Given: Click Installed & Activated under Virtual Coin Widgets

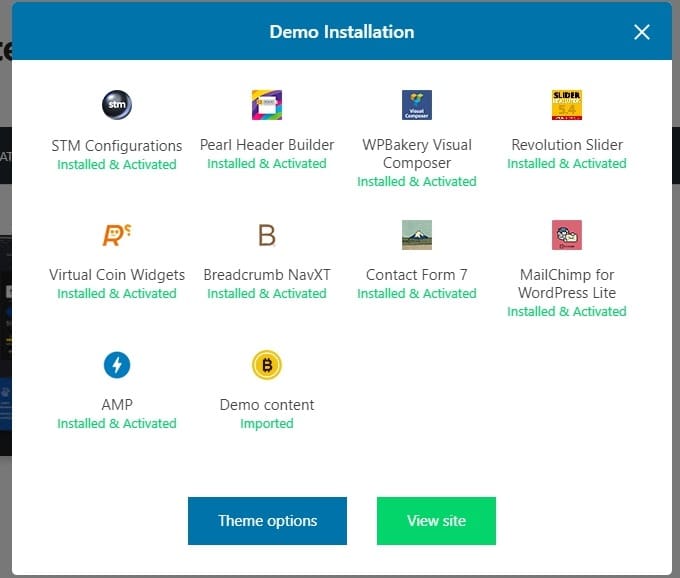Looking at the screenshot, I should click(x=117, y=294).
